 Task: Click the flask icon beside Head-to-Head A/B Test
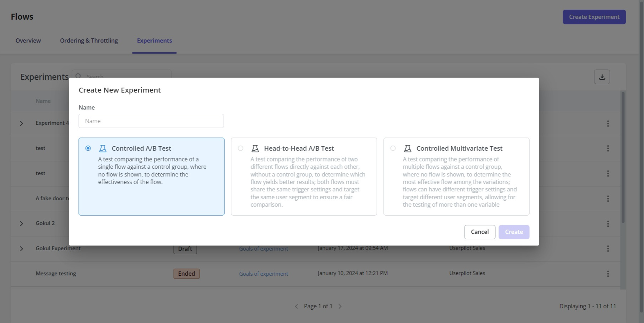click(x=255, y=149)
